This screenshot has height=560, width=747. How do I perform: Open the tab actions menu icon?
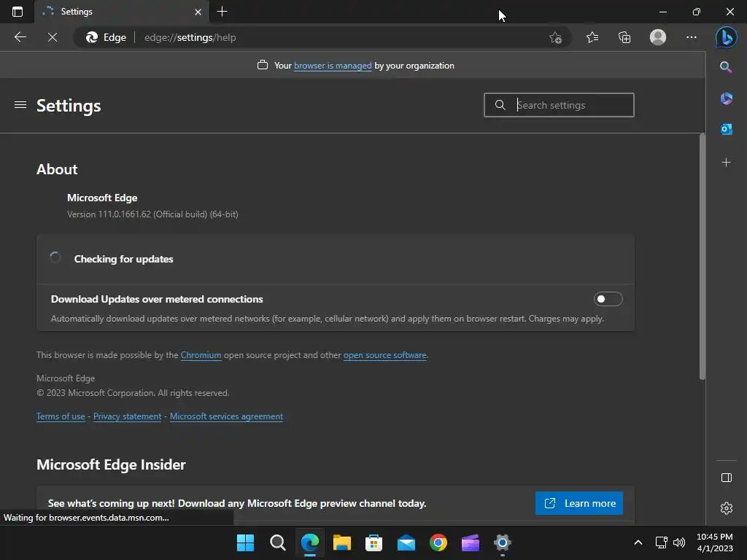click(x=18, y=12)
